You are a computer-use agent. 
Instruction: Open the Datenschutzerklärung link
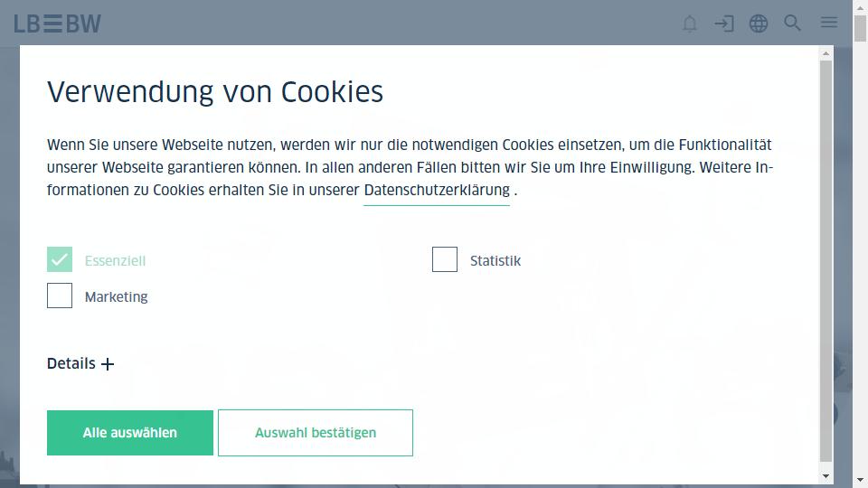pyautogui.click(x=437, y=191)
